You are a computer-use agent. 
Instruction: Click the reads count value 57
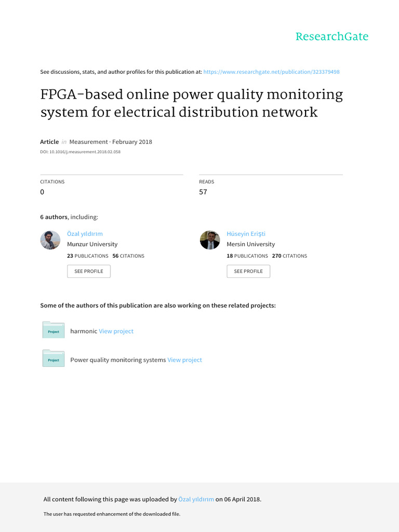[x=203, y=192]
